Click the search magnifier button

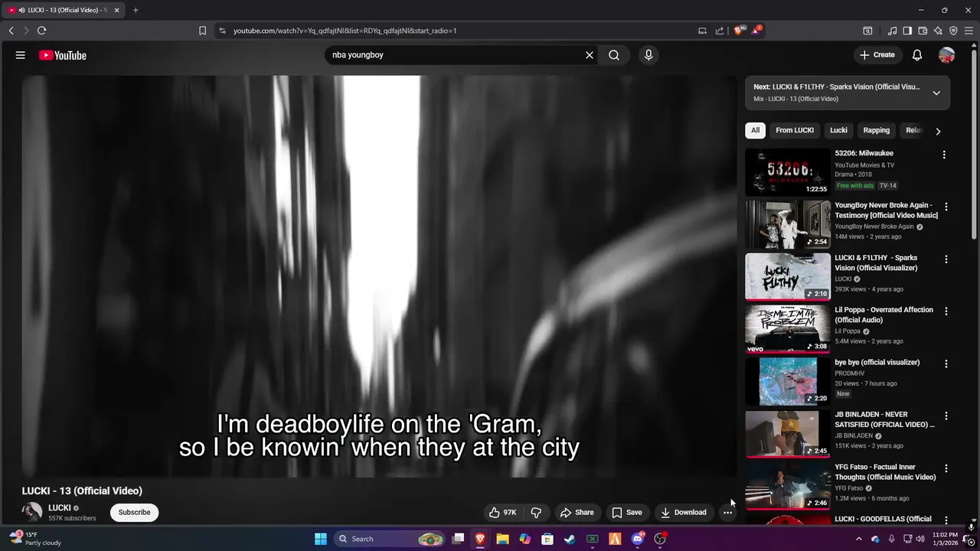pyautogui.click(x=614, y=55)
